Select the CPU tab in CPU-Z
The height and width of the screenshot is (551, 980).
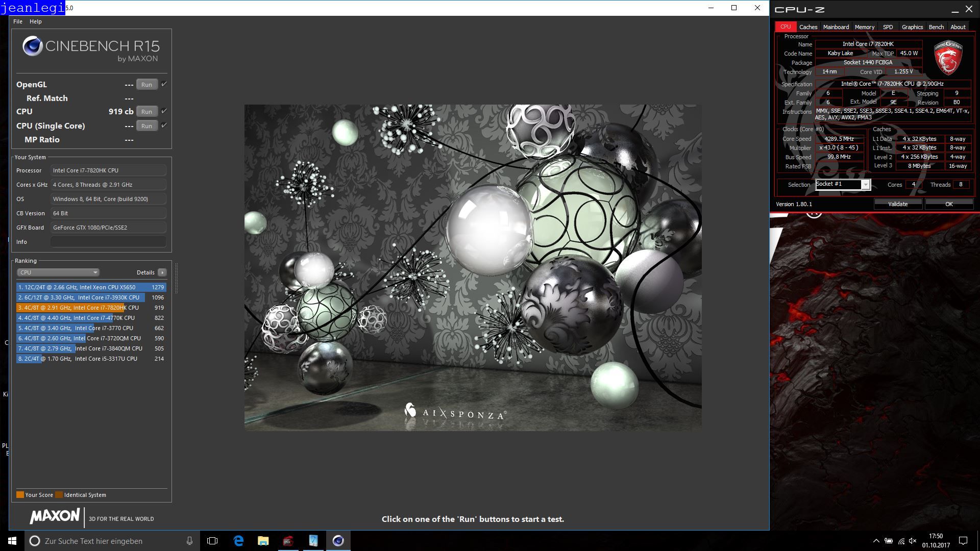tap(786, 27)
